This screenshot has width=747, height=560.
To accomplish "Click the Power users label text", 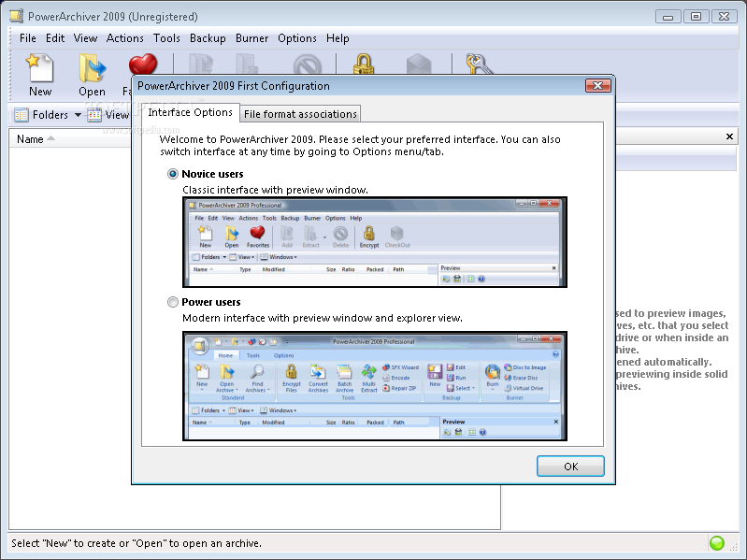I will coord(211,302).
